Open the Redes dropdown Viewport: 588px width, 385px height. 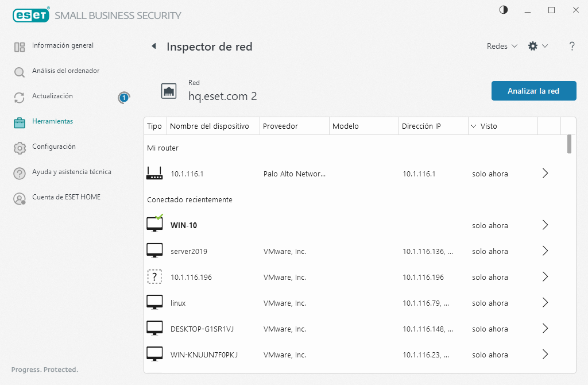click(x=502, y=47)
